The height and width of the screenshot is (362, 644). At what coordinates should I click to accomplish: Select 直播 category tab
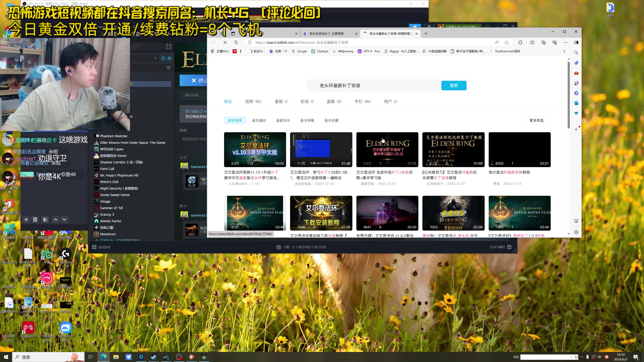click(x=334, y=102)
